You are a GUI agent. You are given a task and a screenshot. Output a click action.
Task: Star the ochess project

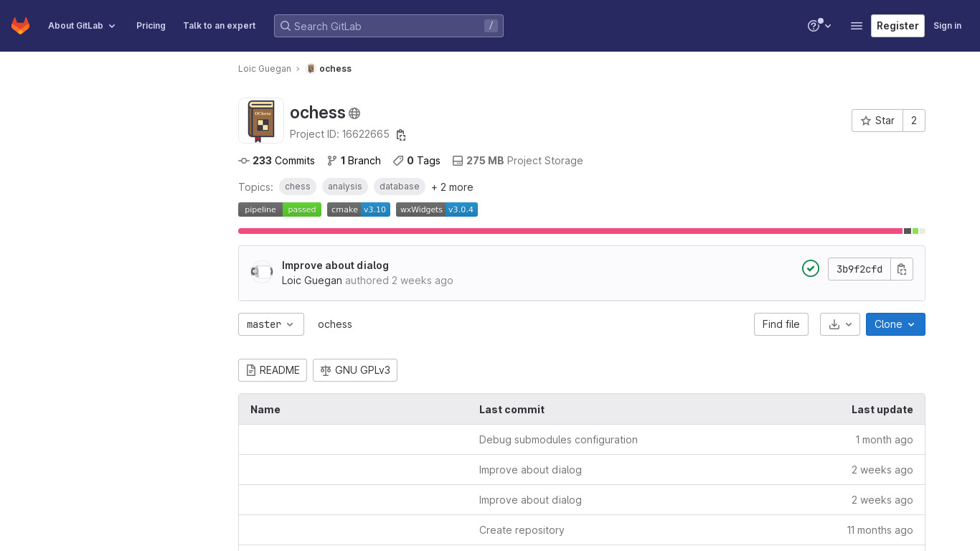[x=877, y=121]
